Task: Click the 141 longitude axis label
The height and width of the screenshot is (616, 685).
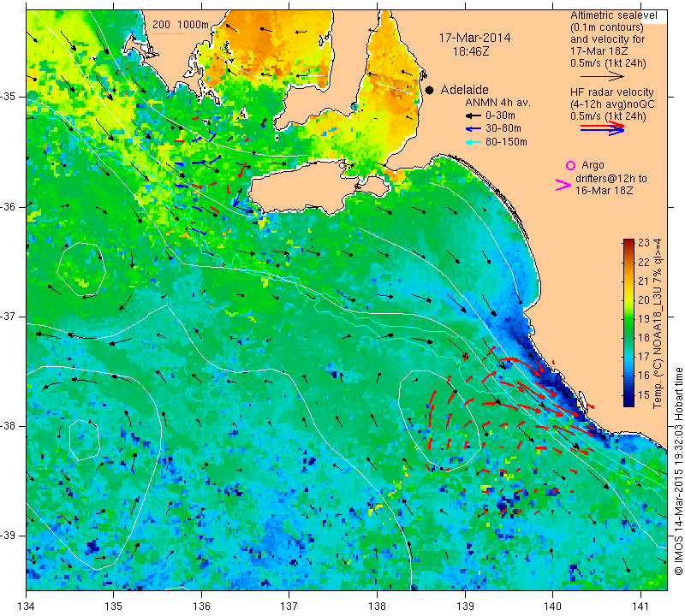Action: tap(640, 607)
